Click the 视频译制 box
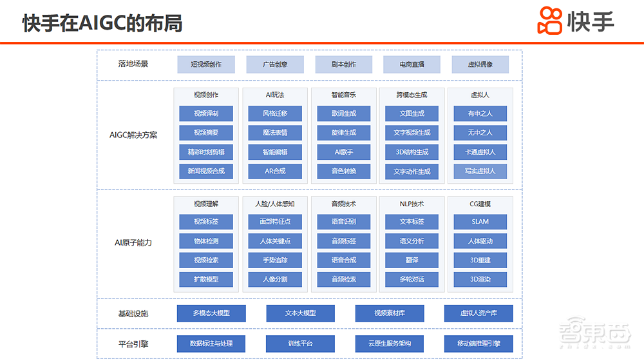 click(x=206, y=113)
